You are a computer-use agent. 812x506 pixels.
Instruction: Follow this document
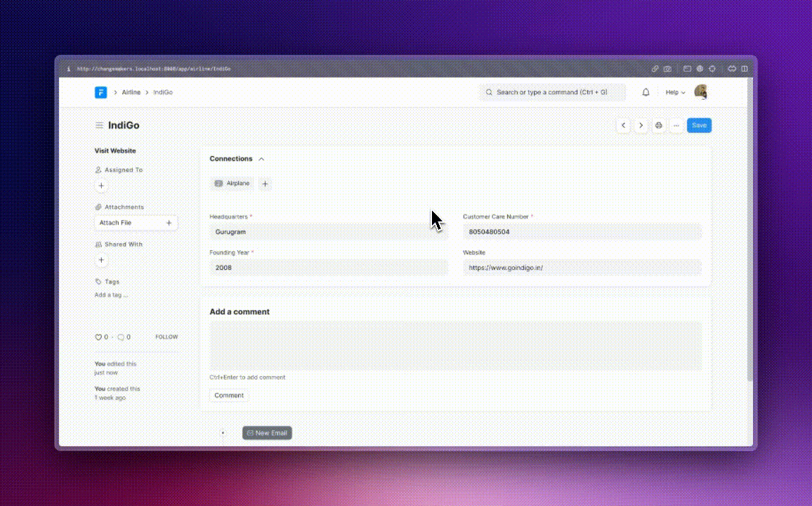[x=166, y=337]
